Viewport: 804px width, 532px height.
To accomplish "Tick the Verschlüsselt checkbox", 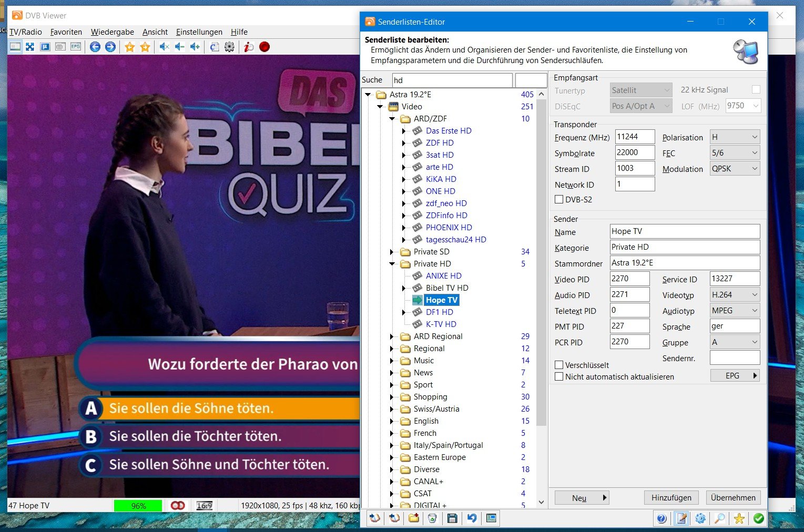I will [559, 365].
